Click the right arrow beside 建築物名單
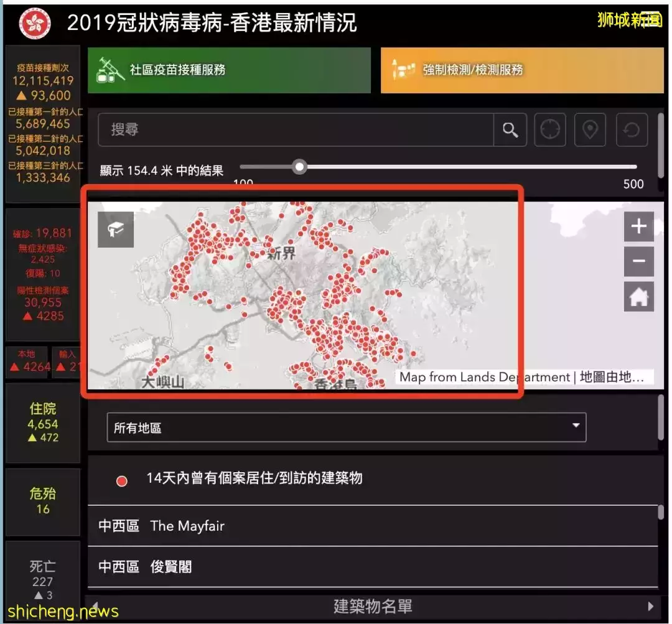 click(650, 605)
